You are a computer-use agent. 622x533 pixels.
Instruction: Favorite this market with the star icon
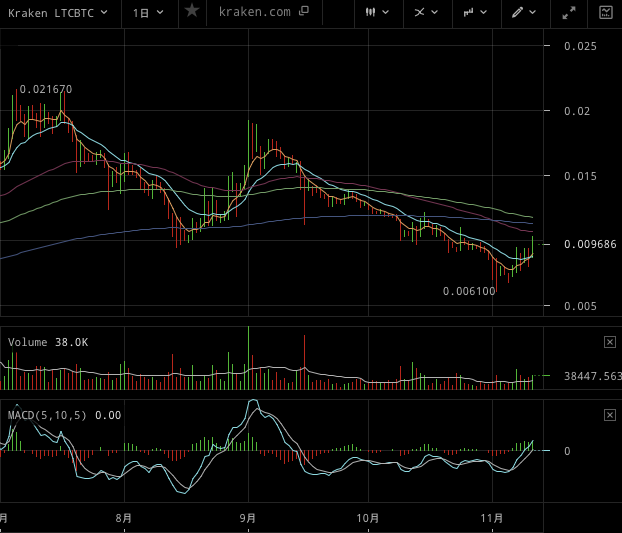(x=192, y=11)
